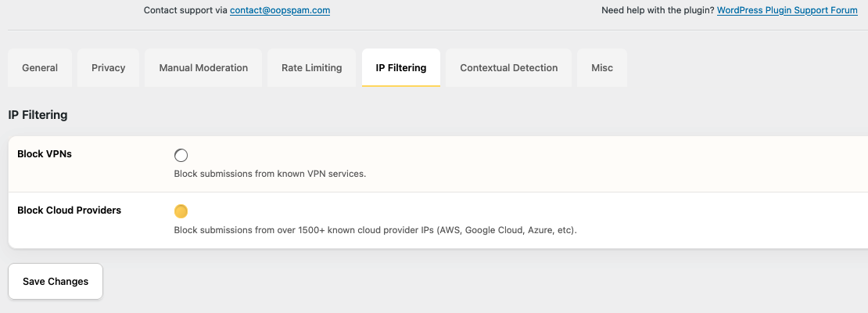
Task: Click the Block VPNs setting label
Action: pos(45,154)
